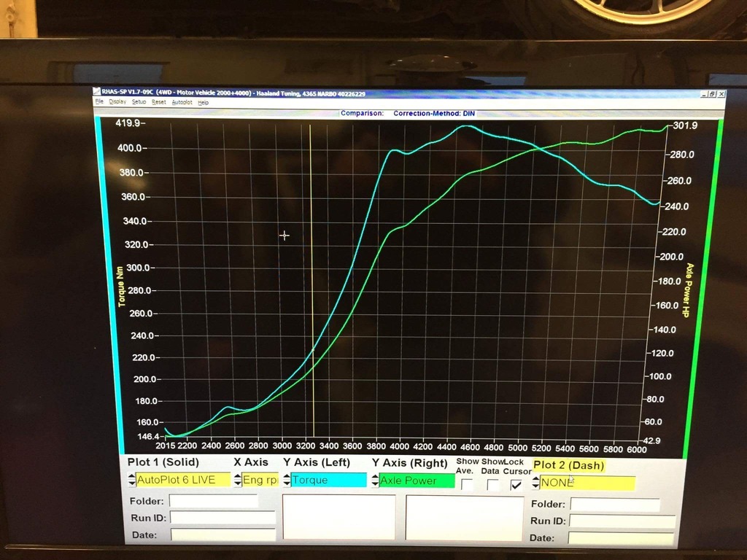This screenshot has width=747, height=560.
Task: Step the Plot 1 AutoPlot 6 LIVE selector
Action: click(132, 480)
